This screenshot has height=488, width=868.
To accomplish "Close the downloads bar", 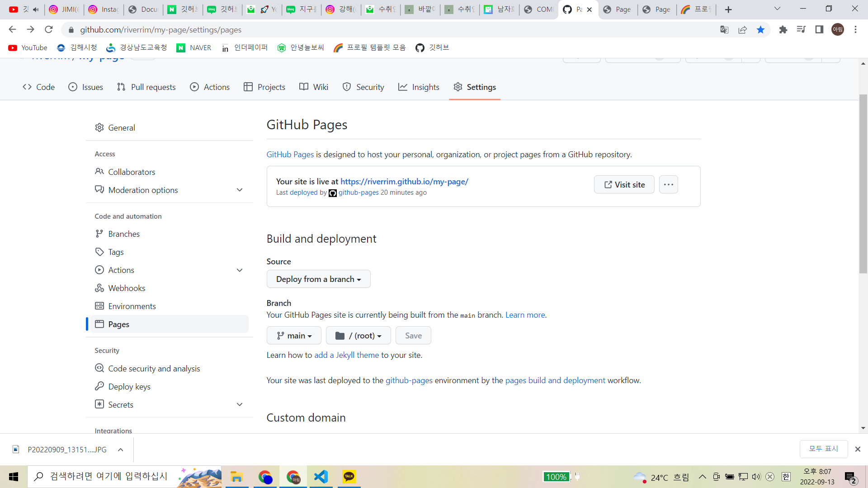I will point(858,449).
